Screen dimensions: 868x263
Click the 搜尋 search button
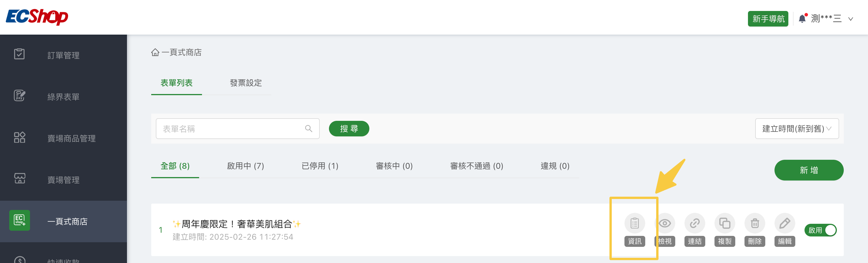coord(349,129)
